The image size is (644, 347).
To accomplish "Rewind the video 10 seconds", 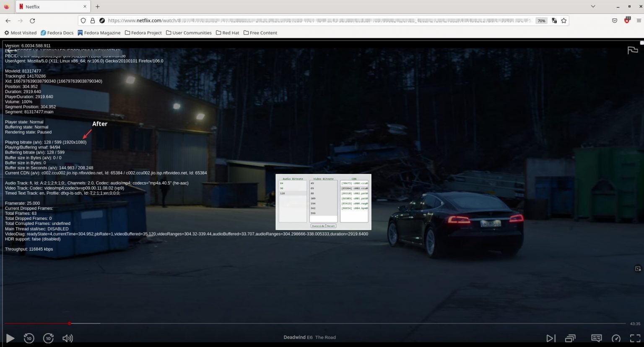I will [29, 338].
